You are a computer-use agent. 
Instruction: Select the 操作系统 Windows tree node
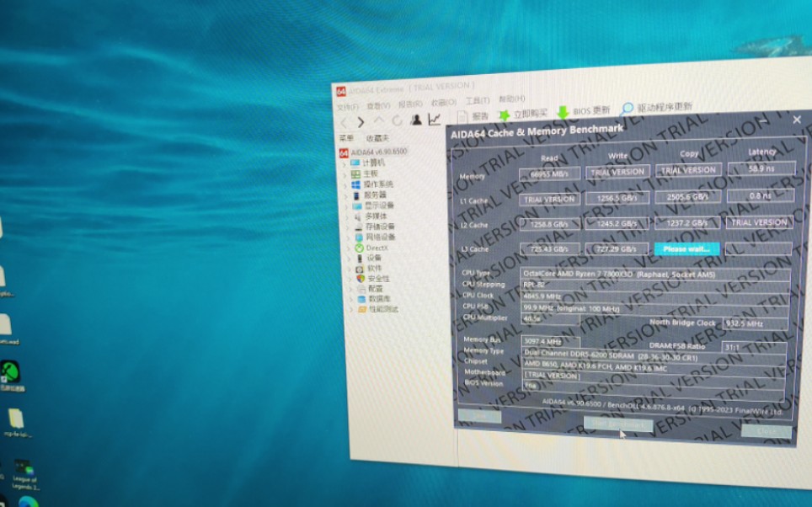(371, 184)
